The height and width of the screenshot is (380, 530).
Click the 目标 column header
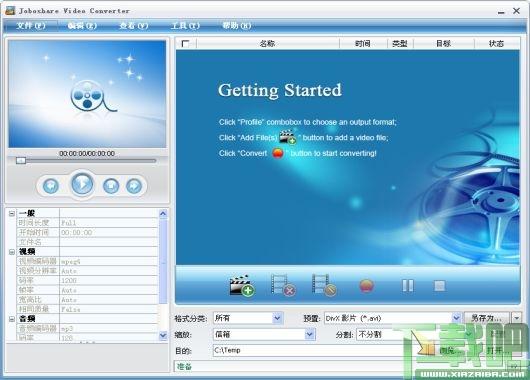(443, 44)
